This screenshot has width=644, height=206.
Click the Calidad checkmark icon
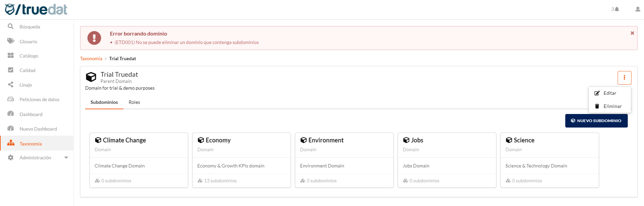(x=11, y=70)
